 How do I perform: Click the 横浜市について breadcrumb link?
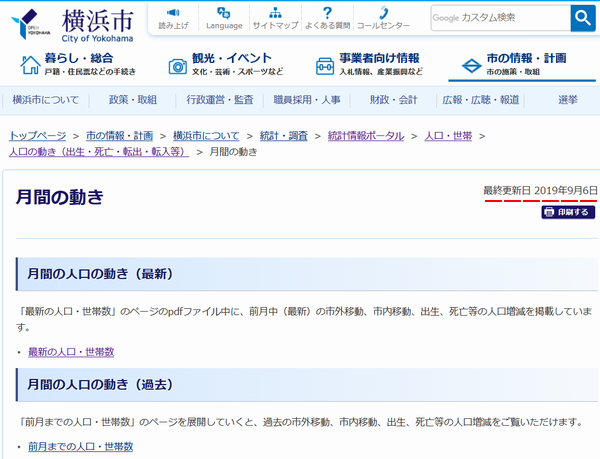pyautogui.click(x=206, y=136)
